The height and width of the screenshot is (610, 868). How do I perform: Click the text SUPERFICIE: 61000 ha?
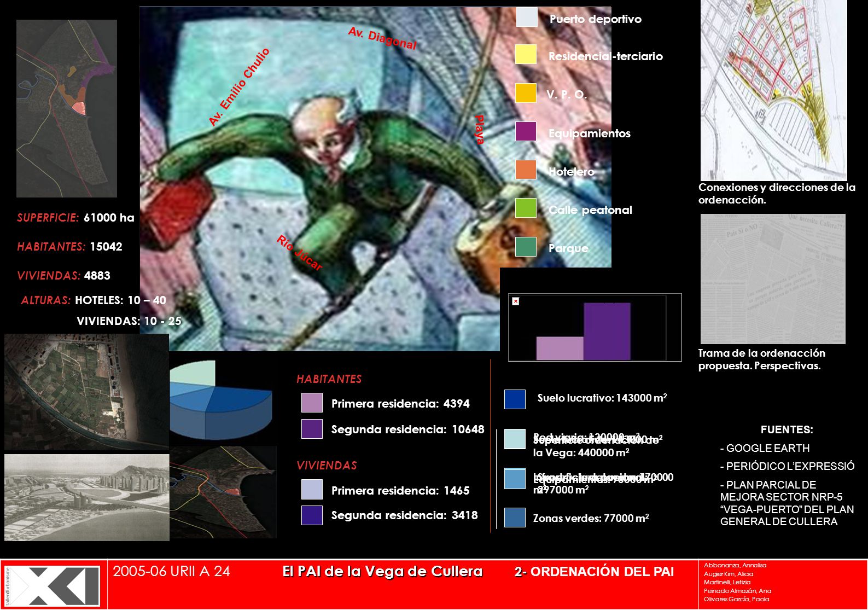click(x=75, y=218)
